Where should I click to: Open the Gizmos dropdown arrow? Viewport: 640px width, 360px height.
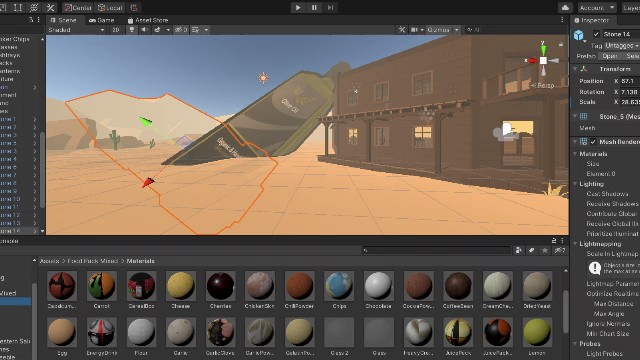[457, 30]
